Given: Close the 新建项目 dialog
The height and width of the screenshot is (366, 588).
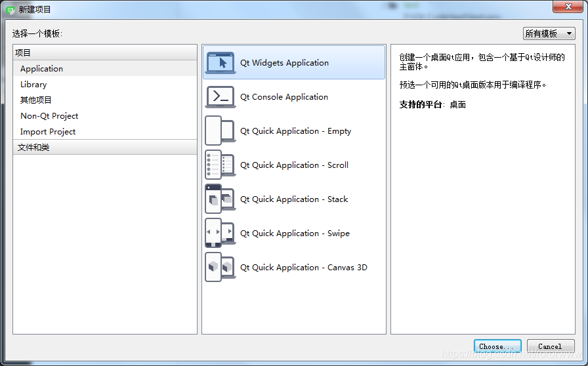Looking at the screenshot, I should point(568,7).
